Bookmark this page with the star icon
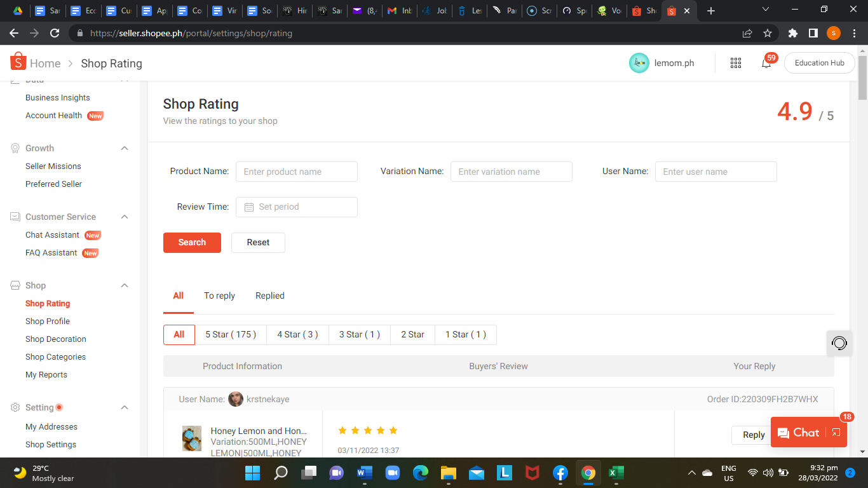The width and height of the screenshot is (868, 488). click(x=768, y=33)
